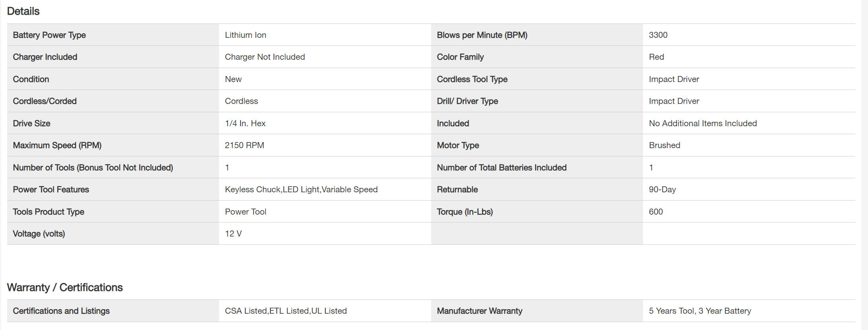Click the 12 V voltage value
The image size is (868, 330).
[233, 234]
